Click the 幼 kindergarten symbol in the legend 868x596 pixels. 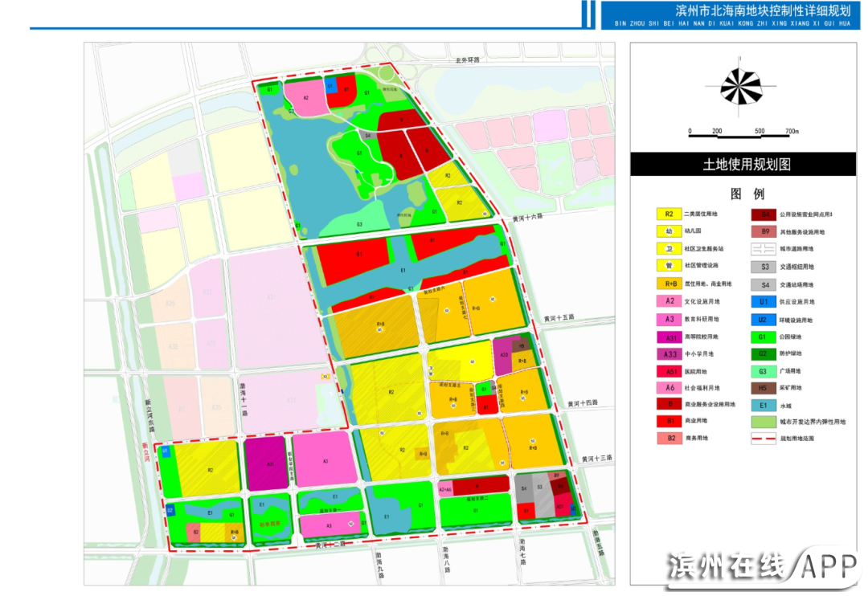[669, 231]
